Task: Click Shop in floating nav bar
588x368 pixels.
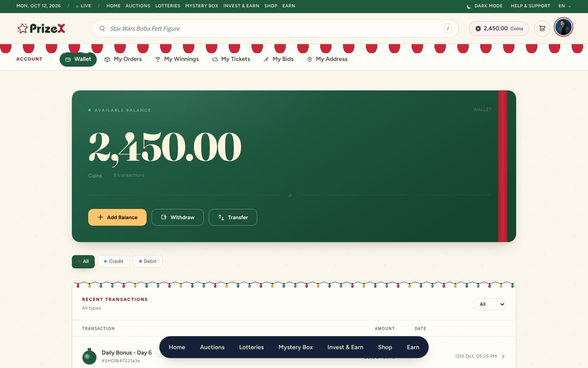Action: coord(385,347)
